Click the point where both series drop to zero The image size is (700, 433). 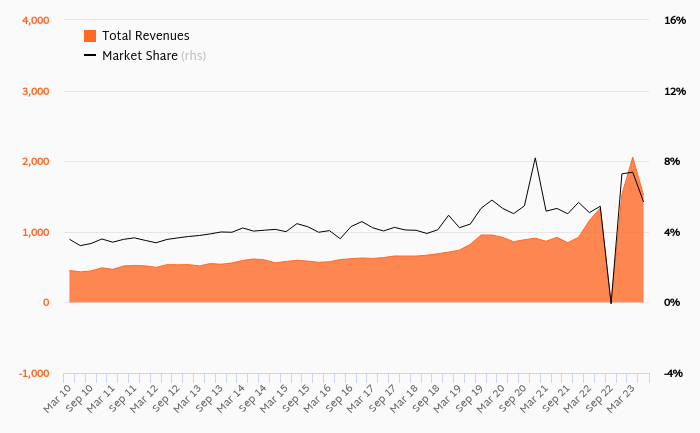[611, 302]
